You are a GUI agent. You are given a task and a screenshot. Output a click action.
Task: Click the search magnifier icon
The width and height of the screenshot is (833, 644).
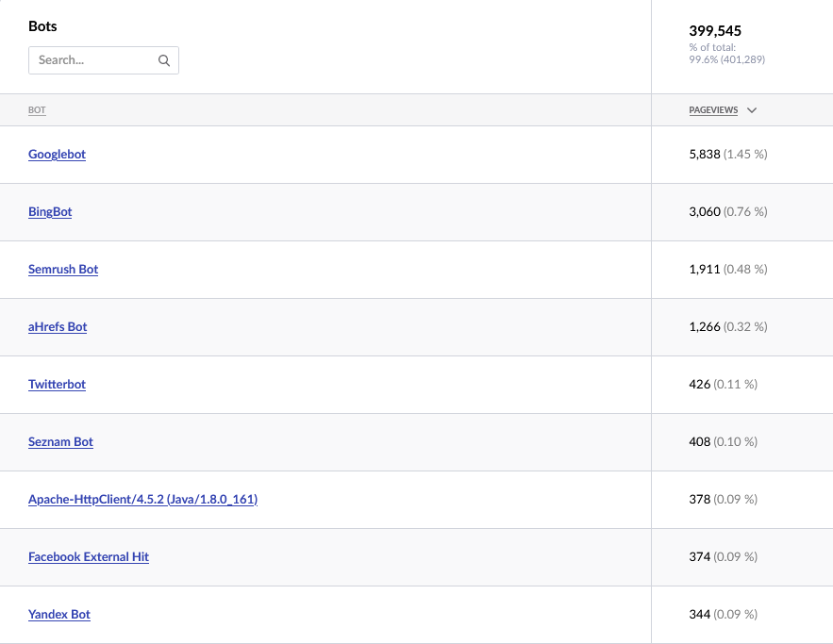[164, 60]
